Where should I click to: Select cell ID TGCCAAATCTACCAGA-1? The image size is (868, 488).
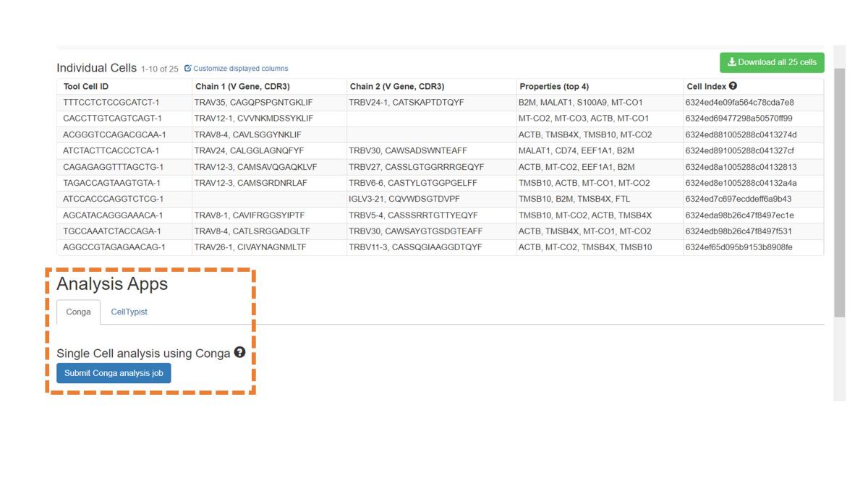(x=111, y=231)
